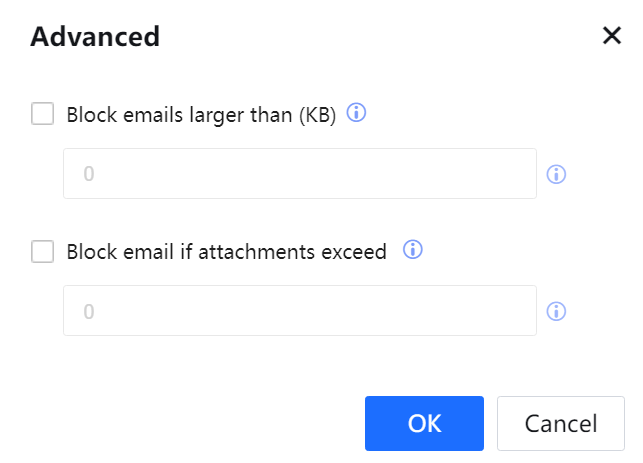Click info icon next to Block email if attachments exceed

pyautogui.click(x=412, y=251)
